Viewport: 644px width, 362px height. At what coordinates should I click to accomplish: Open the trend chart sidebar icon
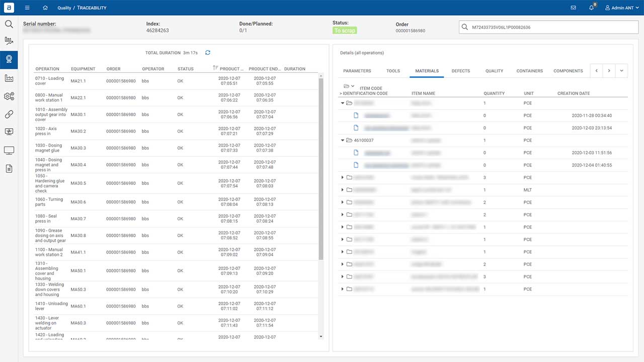point(9,41)
